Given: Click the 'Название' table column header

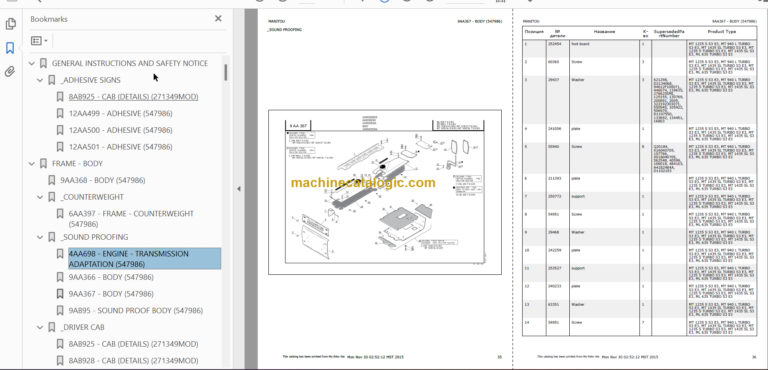Looking at the screenshot, I should coord(604,32).
